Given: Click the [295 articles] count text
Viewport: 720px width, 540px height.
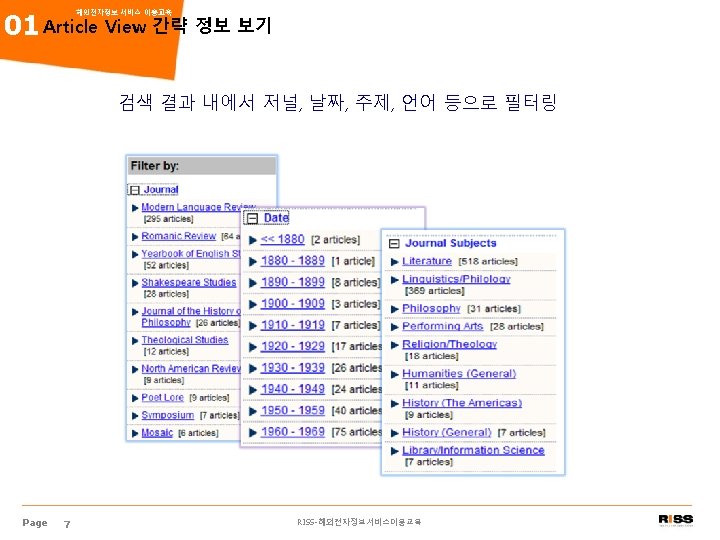Looking at the screenshot, I should pyautogui.click(x=168, y=219).
